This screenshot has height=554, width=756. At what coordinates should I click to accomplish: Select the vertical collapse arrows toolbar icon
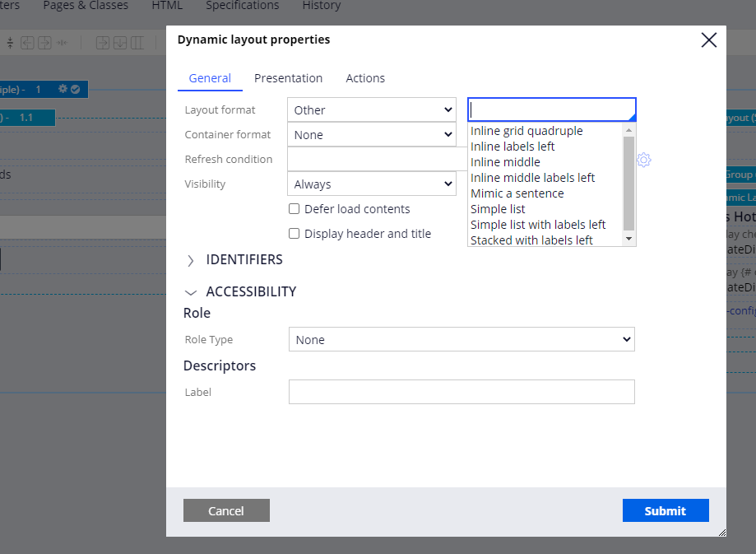click(x=11, y=43)
